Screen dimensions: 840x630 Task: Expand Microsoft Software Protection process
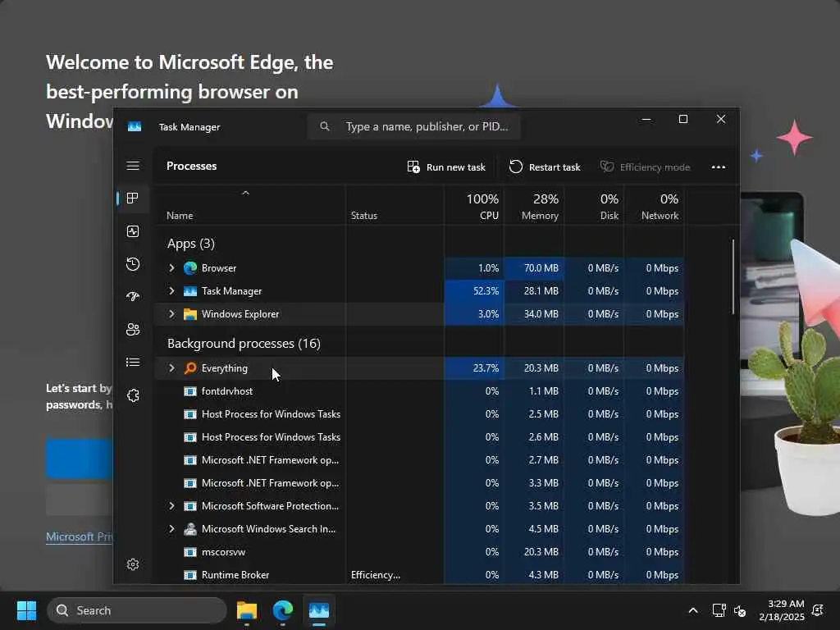click(x=171, y=505)
